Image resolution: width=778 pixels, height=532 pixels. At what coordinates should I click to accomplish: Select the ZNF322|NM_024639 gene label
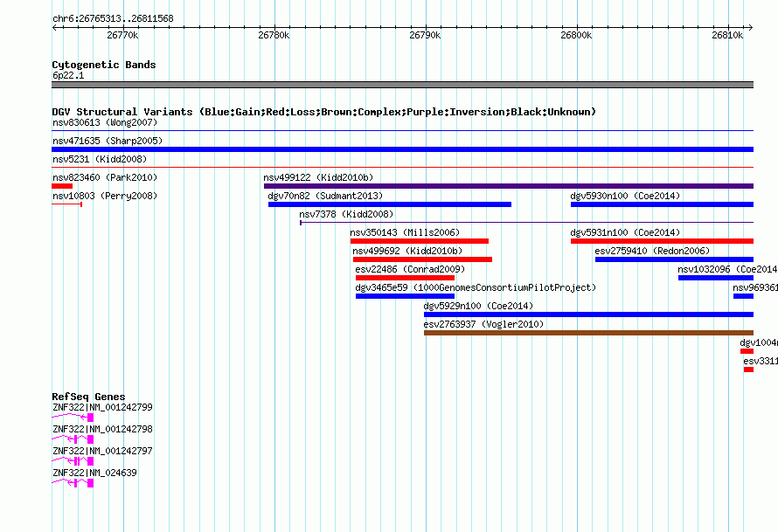click(x=94, y=473)
